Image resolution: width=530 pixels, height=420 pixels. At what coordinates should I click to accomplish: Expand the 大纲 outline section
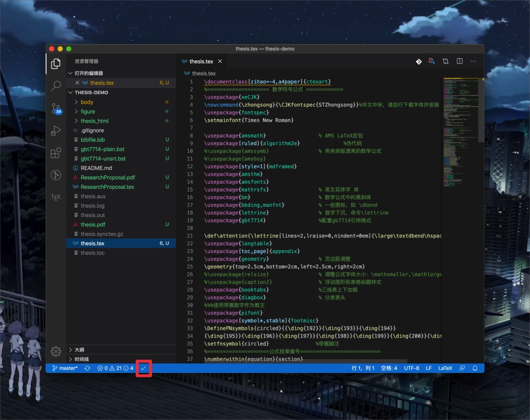coord(79,350)
